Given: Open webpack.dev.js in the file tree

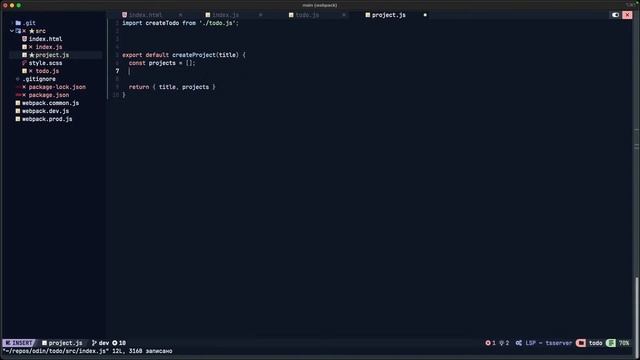Looking at the screenshot, I should coord(45,111).
